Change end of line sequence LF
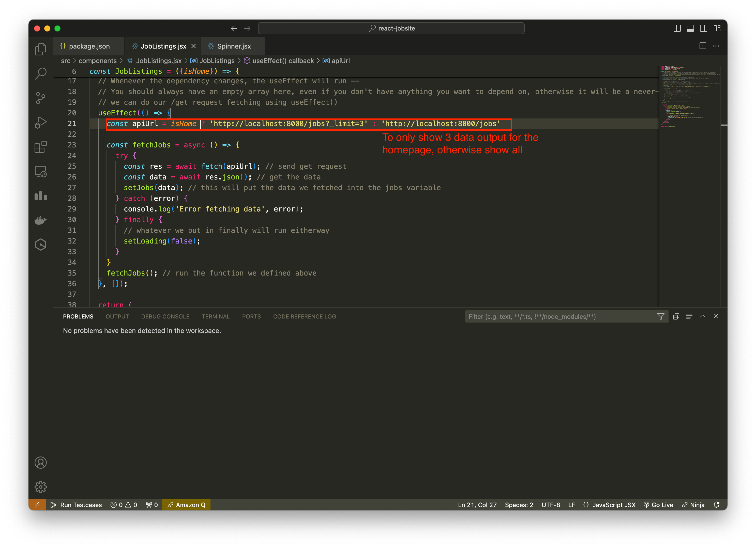 pos(572,505)
